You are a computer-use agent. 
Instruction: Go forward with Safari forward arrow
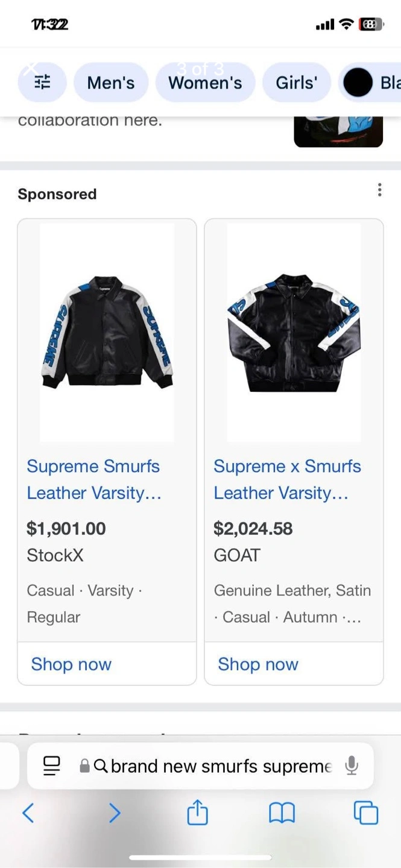(115, 813)
